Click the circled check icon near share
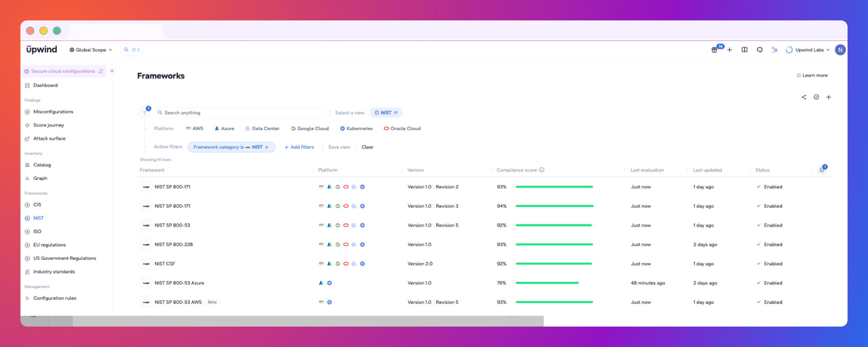Image resolution: width=868 pixels, height=347 pixels. [x=816, y=97]
